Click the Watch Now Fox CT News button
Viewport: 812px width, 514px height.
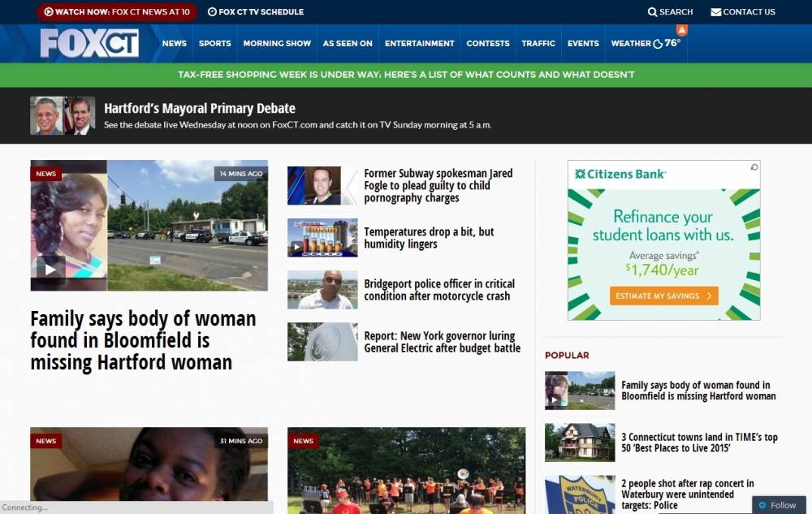tap(117, 12)
